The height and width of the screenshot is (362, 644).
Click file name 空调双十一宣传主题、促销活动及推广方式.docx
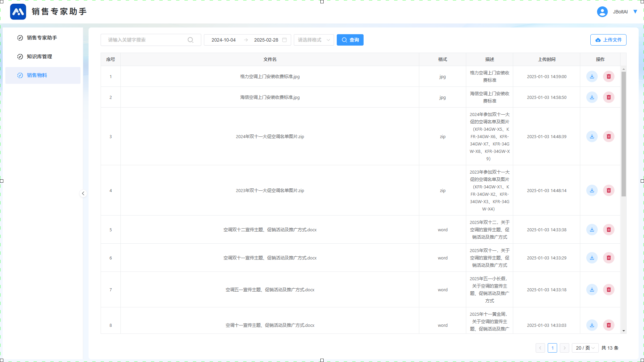270,258
